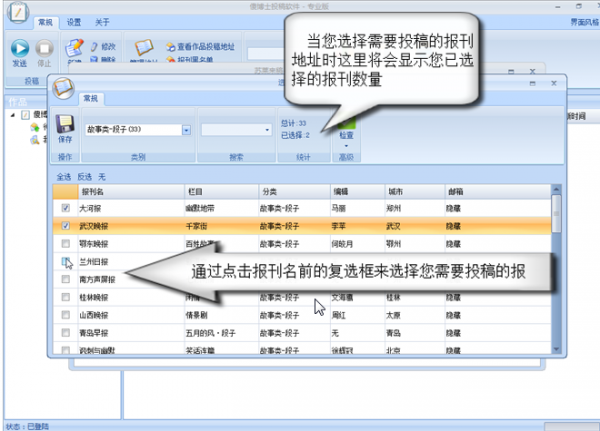Switch to the 设置 ribbon tab

coord(74,21)
